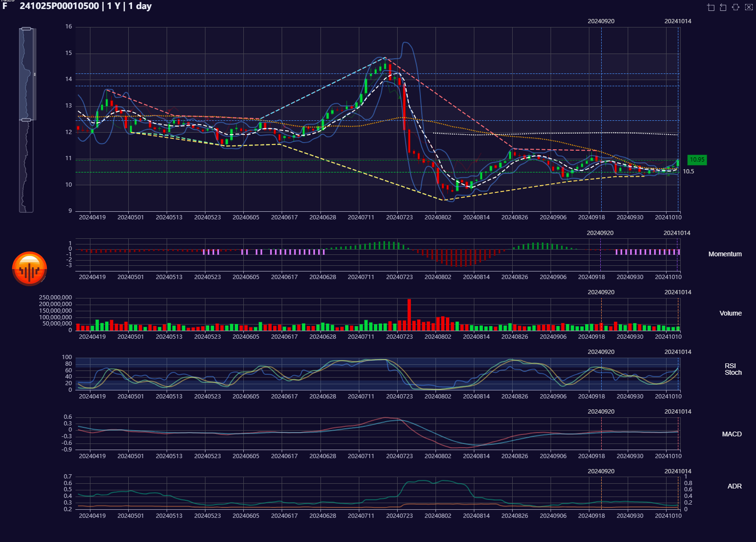Click the ADR panel label

734,487
